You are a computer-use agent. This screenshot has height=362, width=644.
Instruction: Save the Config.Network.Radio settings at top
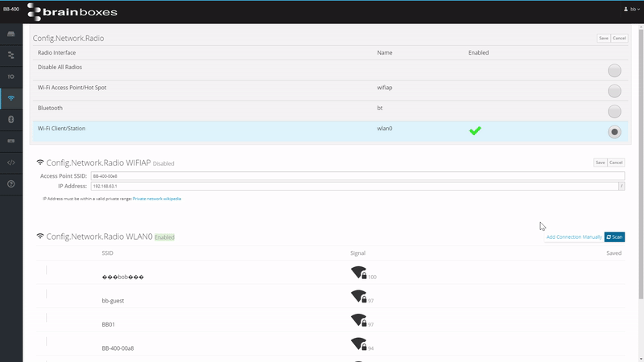click(x=603, y=38)
